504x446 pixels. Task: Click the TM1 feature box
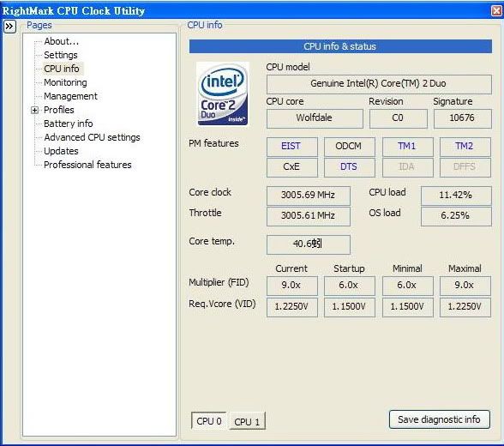(407, 147)
